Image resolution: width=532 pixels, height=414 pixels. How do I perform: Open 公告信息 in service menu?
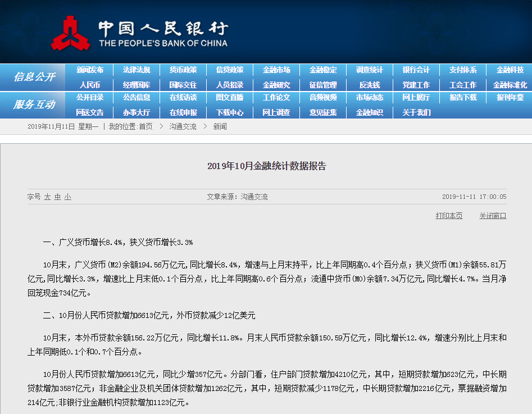coord(137,97)
